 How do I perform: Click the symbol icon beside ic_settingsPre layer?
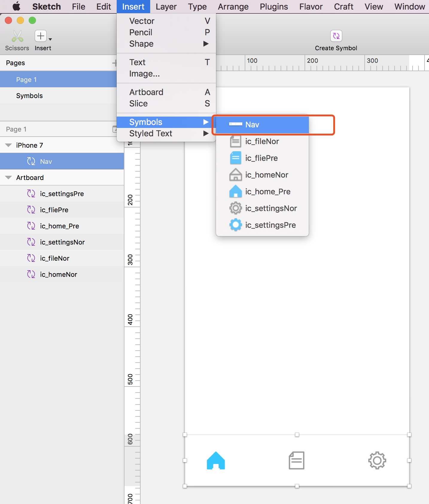point(31,194)
